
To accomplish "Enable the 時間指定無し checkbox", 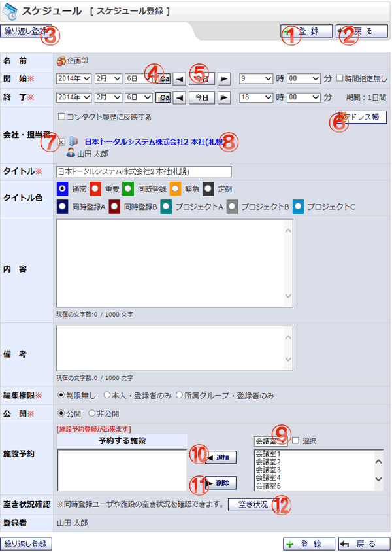I will tap(340, 78).
